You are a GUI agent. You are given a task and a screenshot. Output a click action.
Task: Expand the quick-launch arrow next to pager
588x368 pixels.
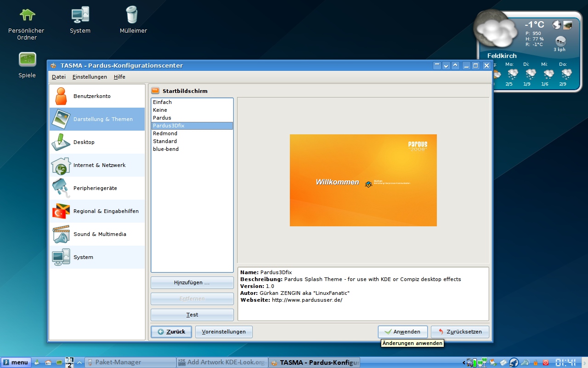coord(79,362)
